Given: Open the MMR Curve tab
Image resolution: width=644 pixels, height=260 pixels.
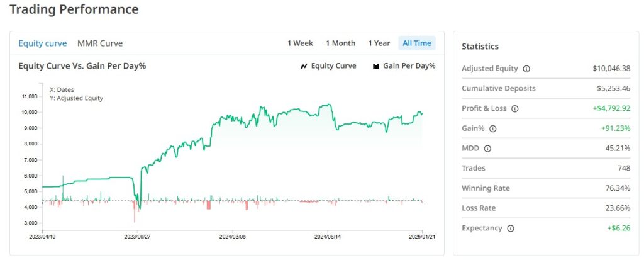Looking at the screenshot, I should pyautogui.click(x=100, y=43).
